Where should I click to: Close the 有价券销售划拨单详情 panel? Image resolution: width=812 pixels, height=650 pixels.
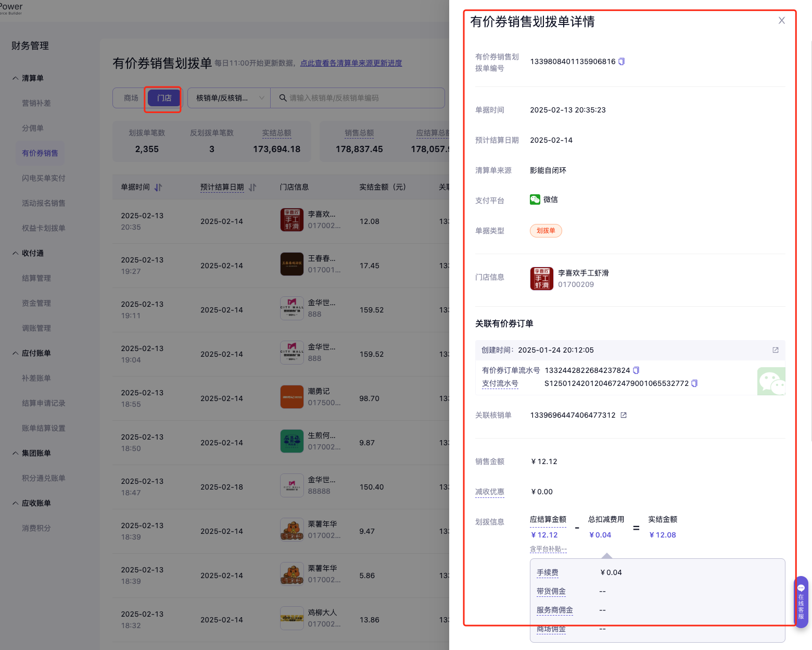pyautogui.click(x=781, y=21)
